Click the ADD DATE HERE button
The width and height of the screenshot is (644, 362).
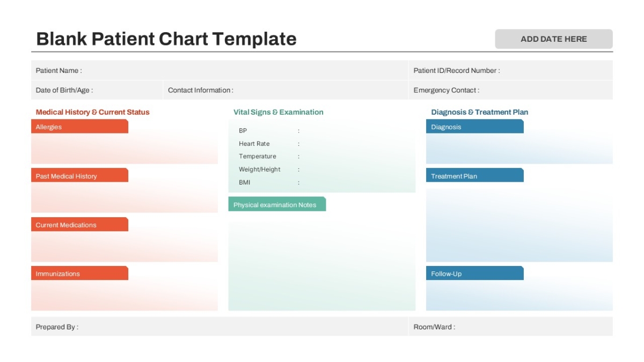pyautogui.click(x=553, y=39)
